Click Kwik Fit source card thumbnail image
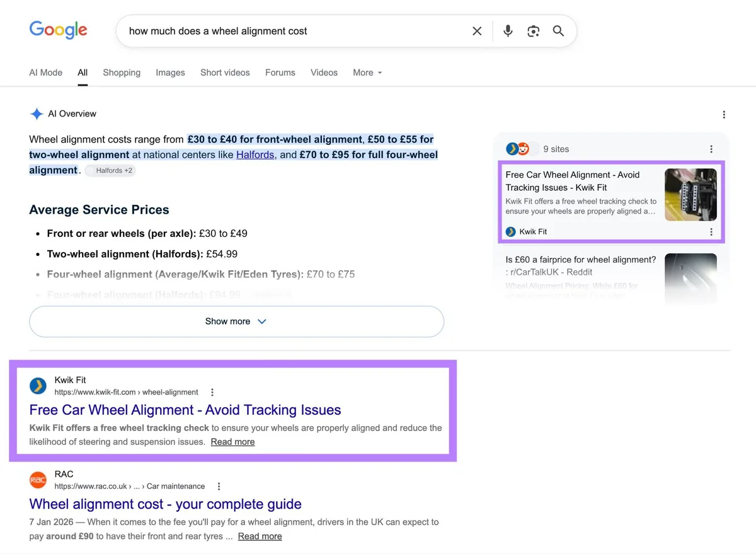 click(x=690, y=194)
